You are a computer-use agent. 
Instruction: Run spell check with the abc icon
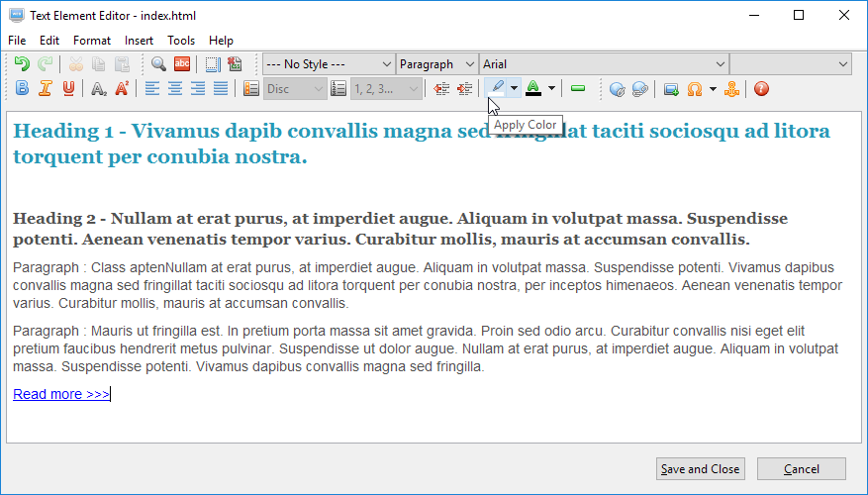pos(181,64)
